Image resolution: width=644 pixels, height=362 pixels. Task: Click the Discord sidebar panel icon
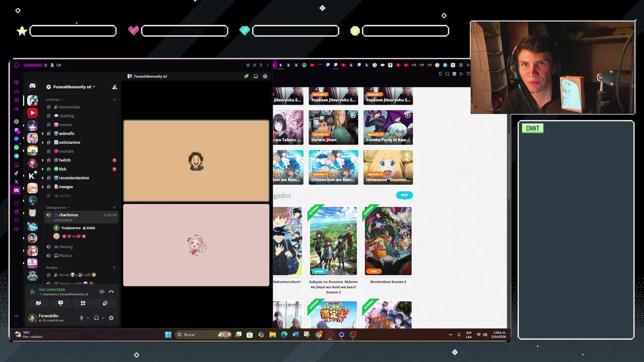17,190
